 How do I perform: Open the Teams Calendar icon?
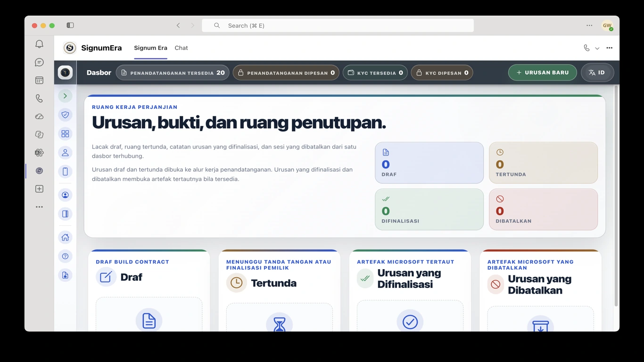point(39,80)
